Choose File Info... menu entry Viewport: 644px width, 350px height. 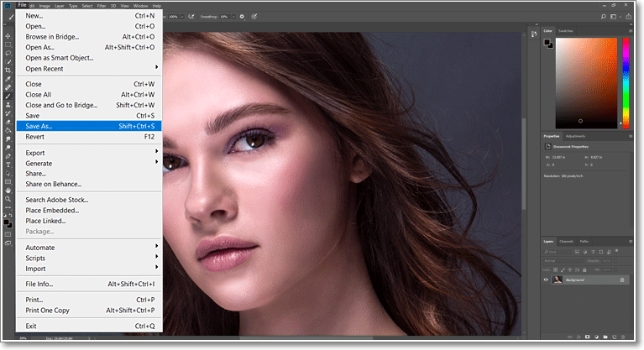[89, 284]
